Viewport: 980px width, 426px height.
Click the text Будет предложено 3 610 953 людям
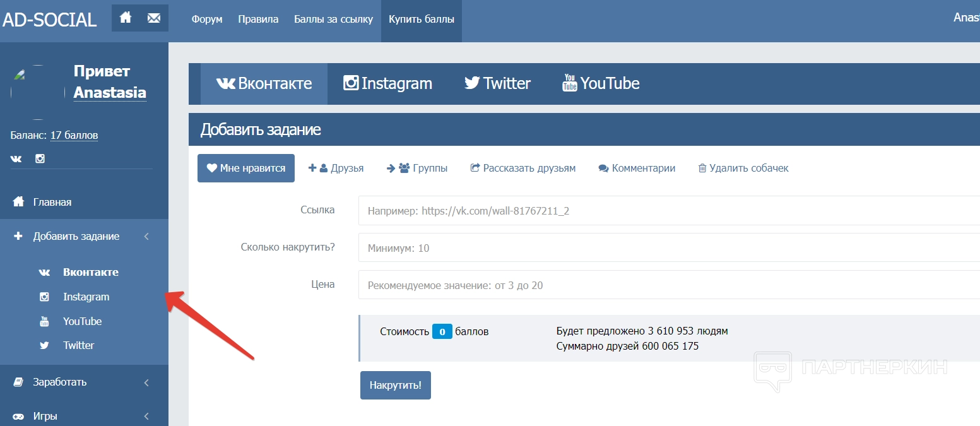pos(642,331)
